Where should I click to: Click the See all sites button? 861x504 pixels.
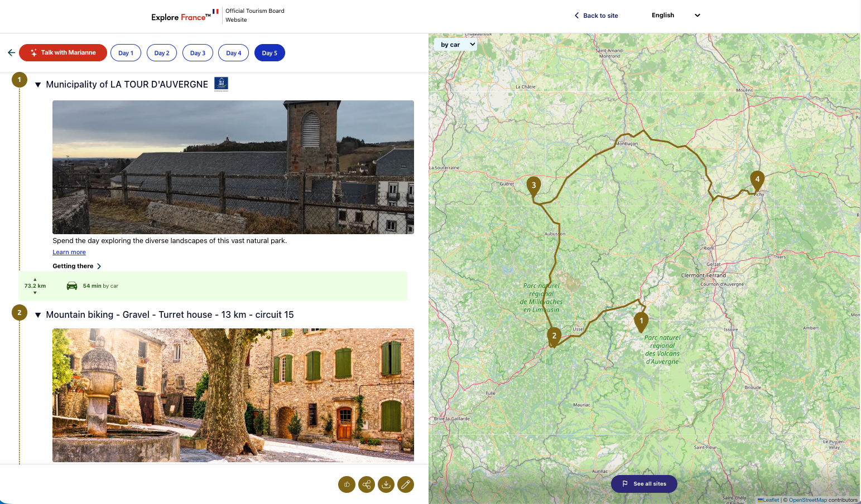tap(644, 484)
